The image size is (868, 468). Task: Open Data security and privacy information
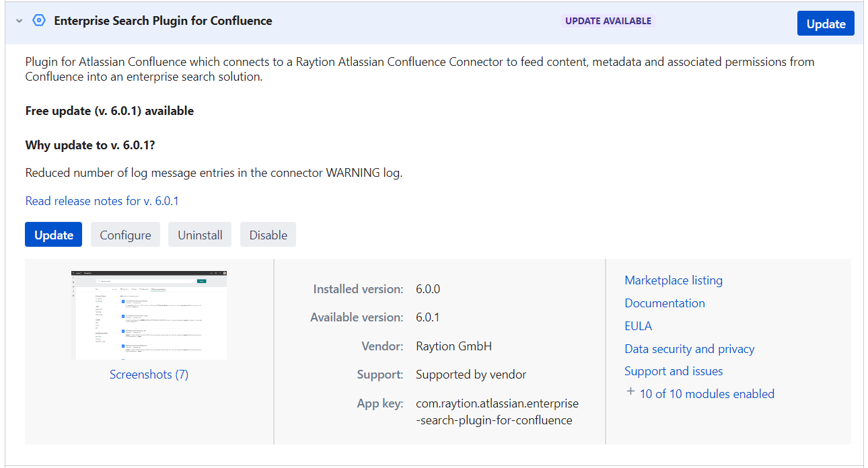click(x=689, y=348)
